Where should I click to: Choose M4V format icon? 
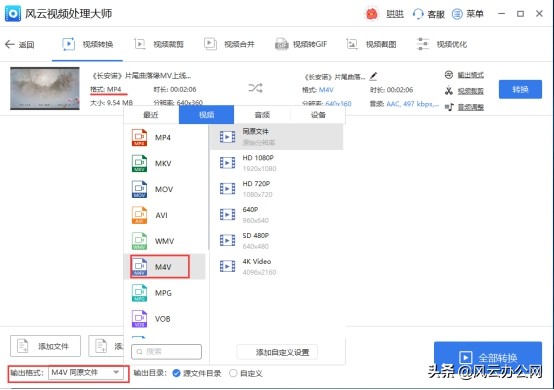[x=139, y=267]
